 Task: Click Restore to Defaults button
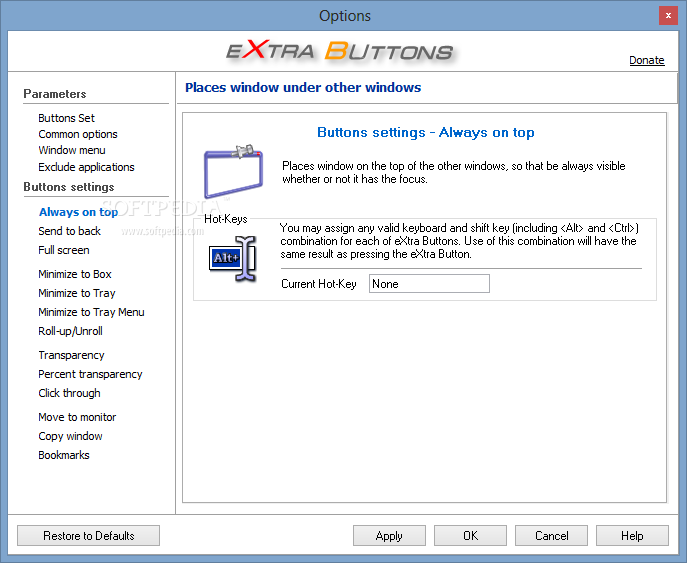click(89, 536)
